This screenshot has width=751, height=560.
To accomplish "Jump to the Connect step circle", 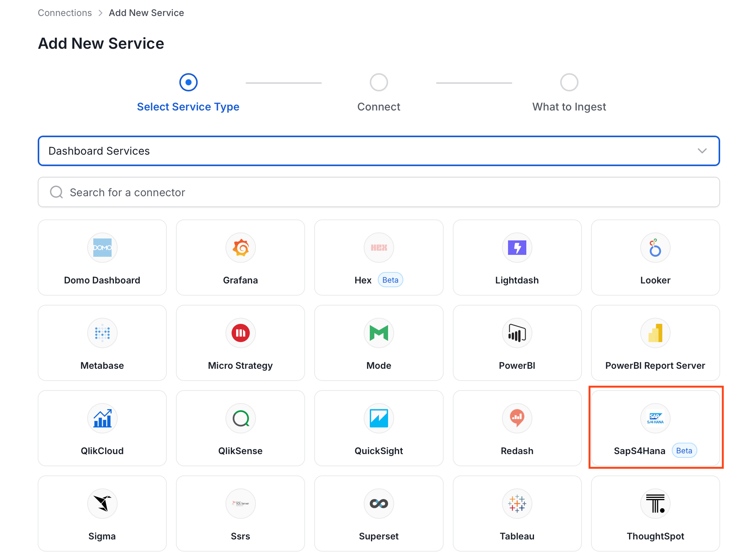I will 379,82.
